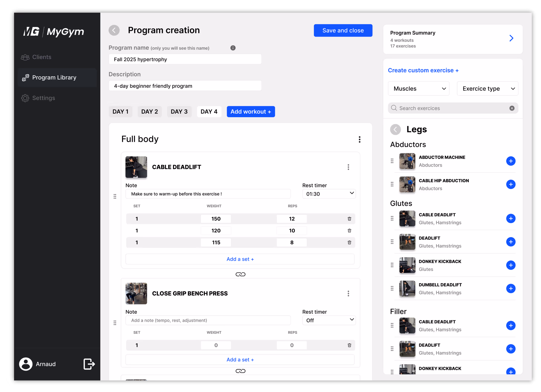The width and height of the screenshot is (541, 392).
Task: Click the superset link icon below Cable Deadlift
Action: click(241, 275)
